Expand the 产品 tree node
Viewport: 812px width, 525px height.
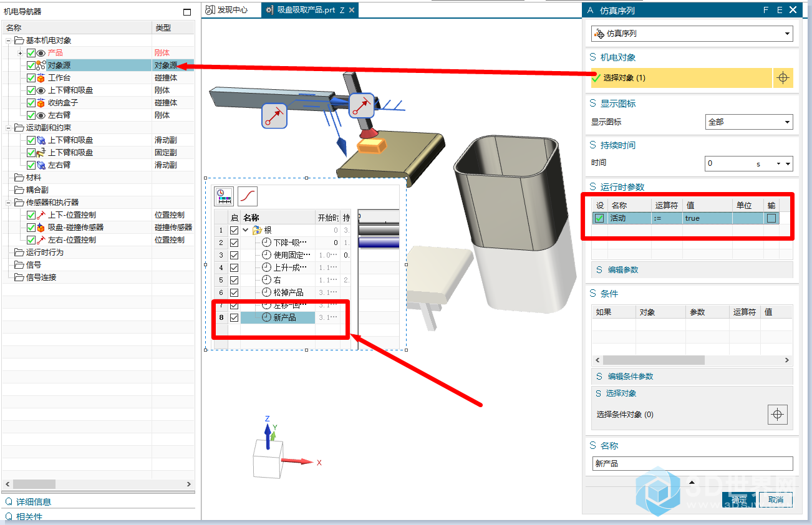(x=21, y=53)
